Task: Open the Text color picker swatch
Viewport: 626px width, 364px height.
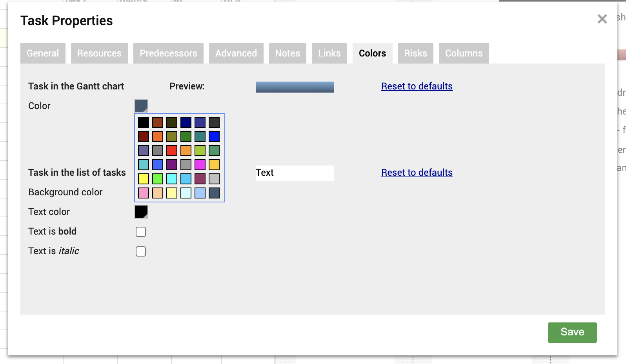Action: pos(141,212)
